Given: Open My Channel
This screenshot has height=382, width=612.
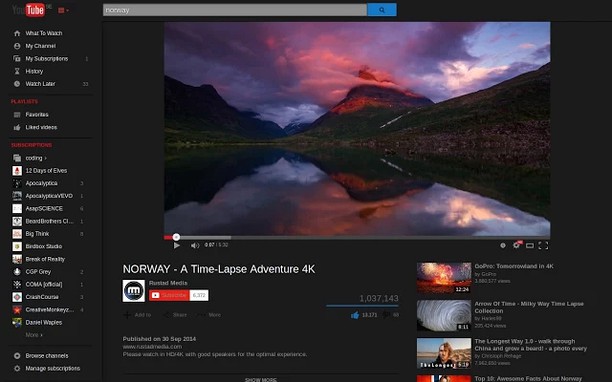Looking at the screenshot, I should pyautogui.click(x=41, y=46).
